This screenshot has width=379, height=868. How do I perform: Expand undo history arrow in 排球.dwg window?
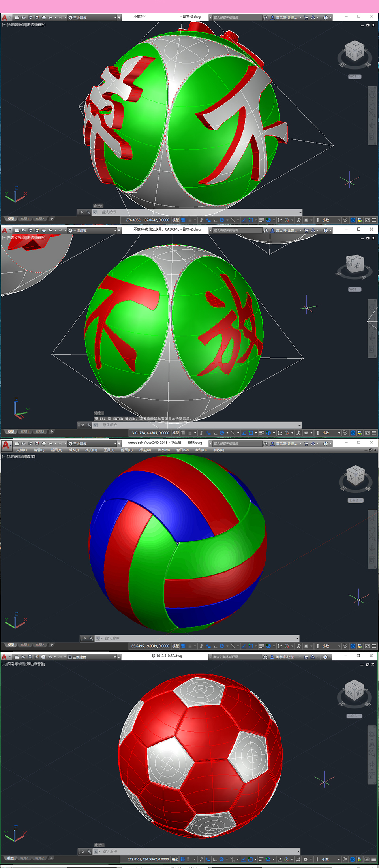tap(55, 444)
